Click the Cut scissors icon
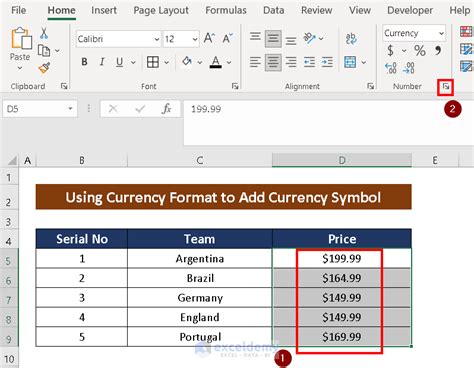This screenshot has height=368, width=474. click(x=44, y=33)
